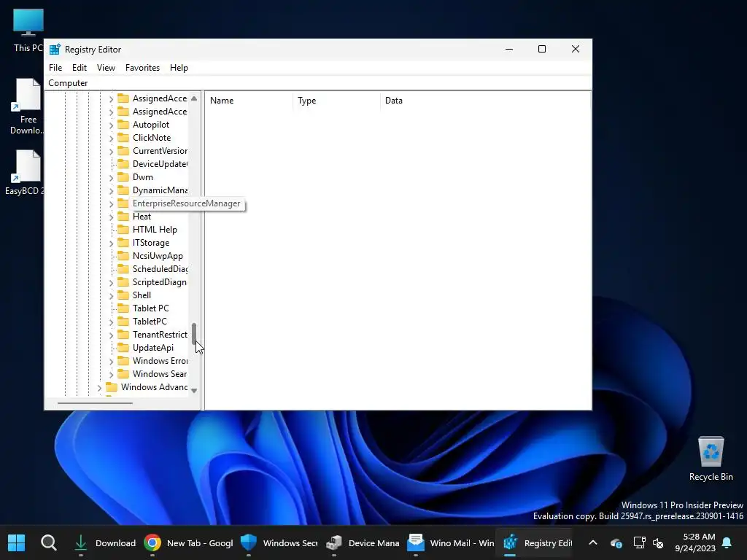
Task: Select the Tablet PC folder icon
Action: click(123, 308)
